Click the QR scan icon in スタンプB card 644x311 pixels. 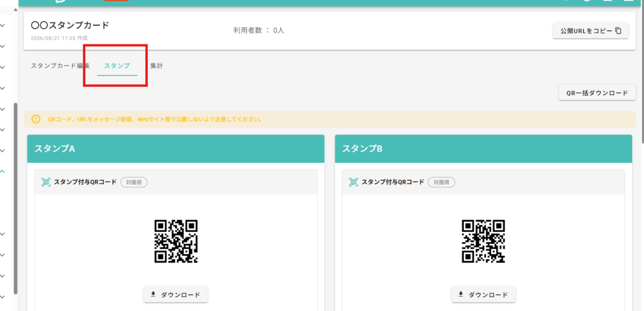point(354,182)
